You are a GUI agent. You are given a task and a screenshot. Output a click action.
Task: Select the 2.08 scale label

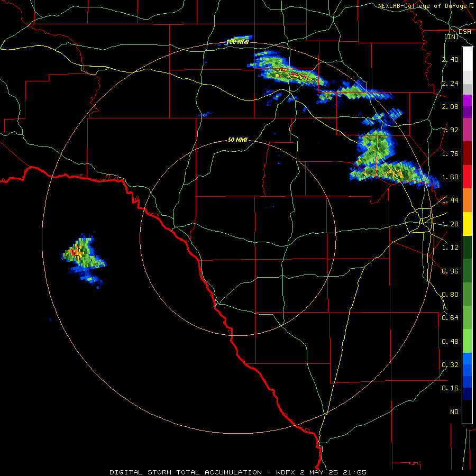[x=450, y=106]
